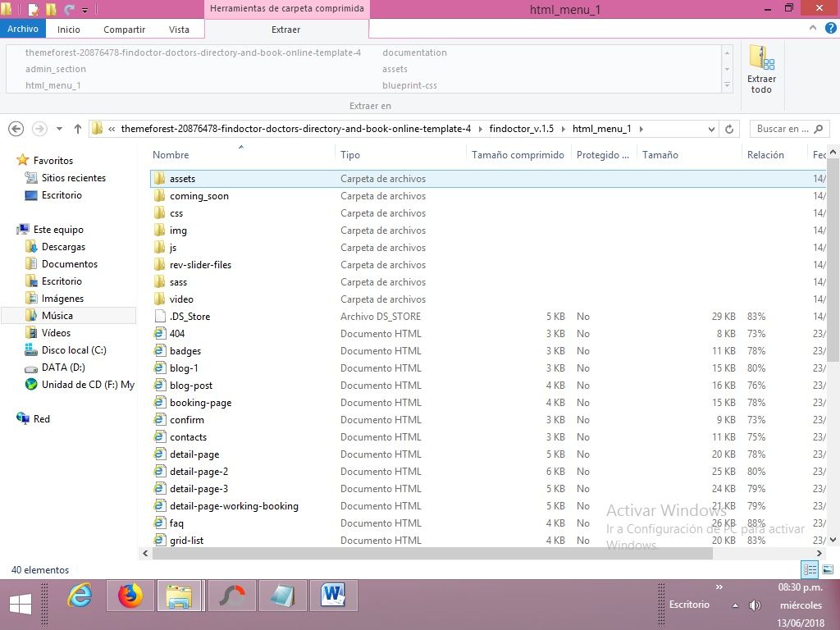840x630 pixels.
Task: Select Descargas in the navigation pane
Action: point(63,246)
